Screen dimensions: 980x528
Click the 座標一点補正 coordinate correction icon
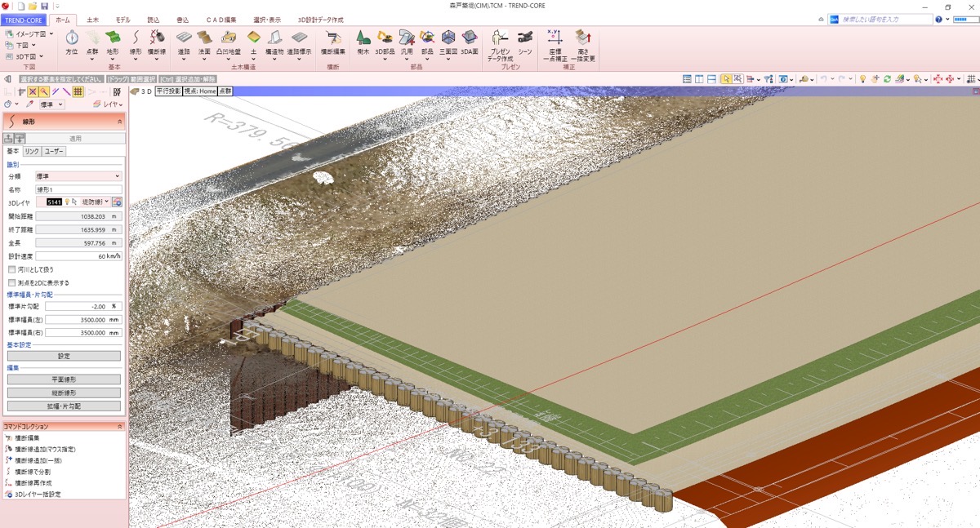pyautogui.click(x=555, y=38)
